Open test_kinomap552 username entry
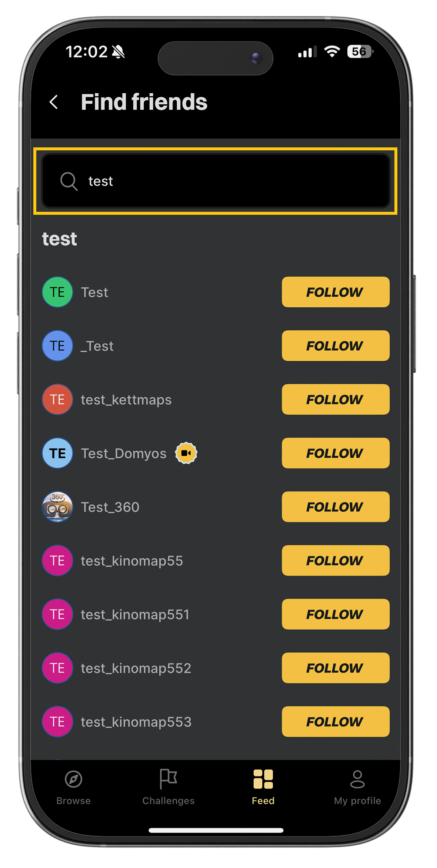The width and height of the screenshot is (437, 868). [x=136, y=668]
